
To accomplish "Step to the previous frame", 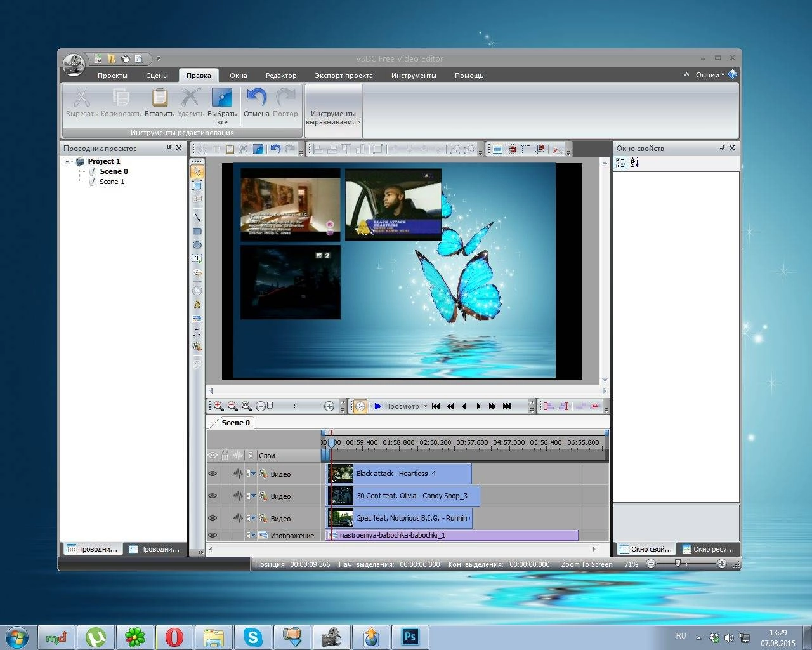I will [464, 406].
